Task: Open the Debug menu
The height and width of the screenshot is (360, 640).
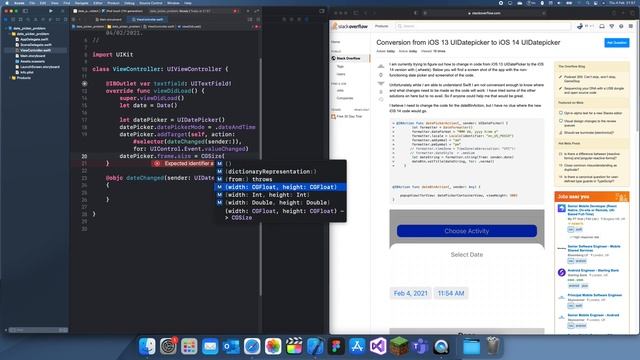Action: click(x=129, y=3)
